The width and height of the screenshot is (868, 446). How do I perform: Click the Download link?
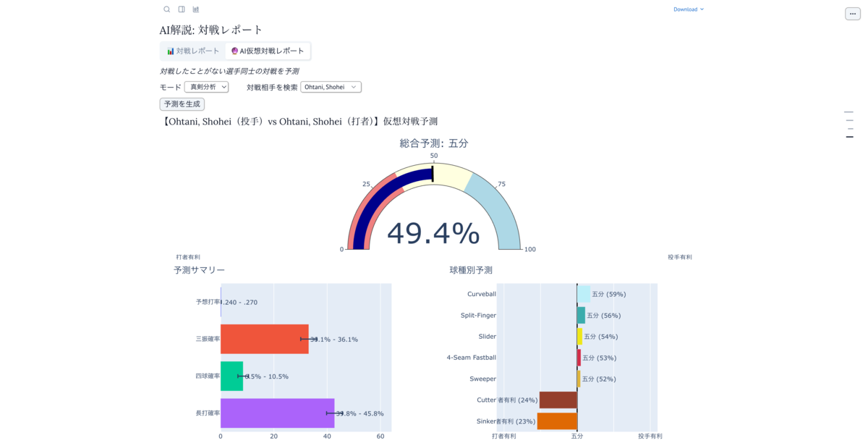tap(685, 9)
